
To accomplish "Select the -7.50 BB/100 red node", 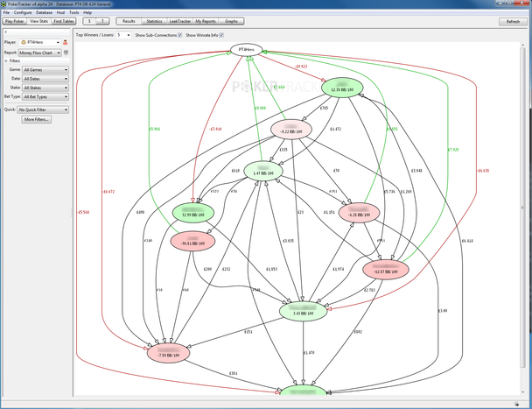I will [x=168, y=353].
